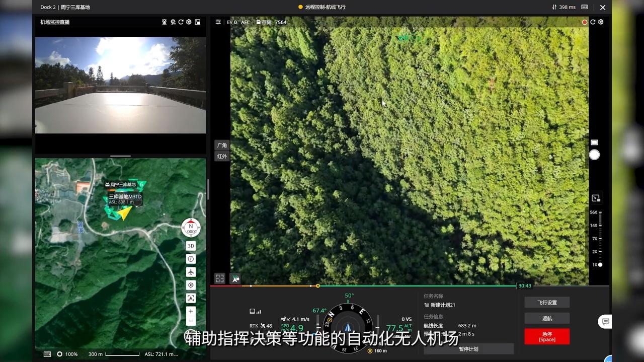
Task: Click the hourglass icon in dock live header
Action: [x=165, y=22]
